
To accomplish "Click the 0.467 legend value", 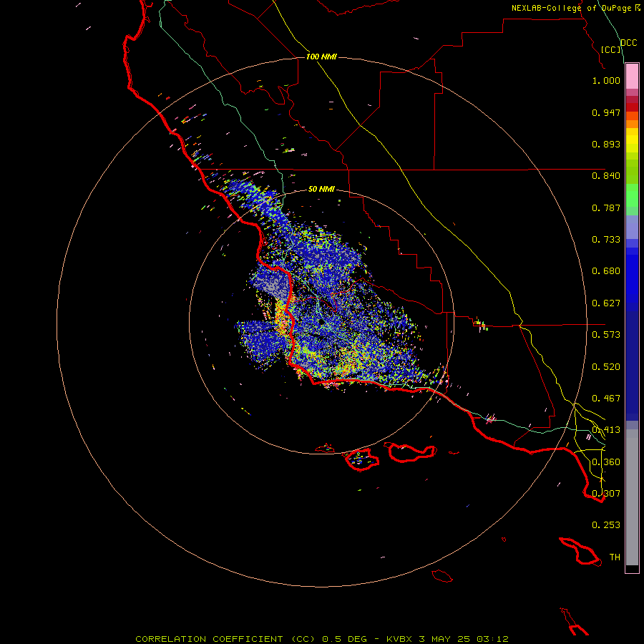I will 606,399.
